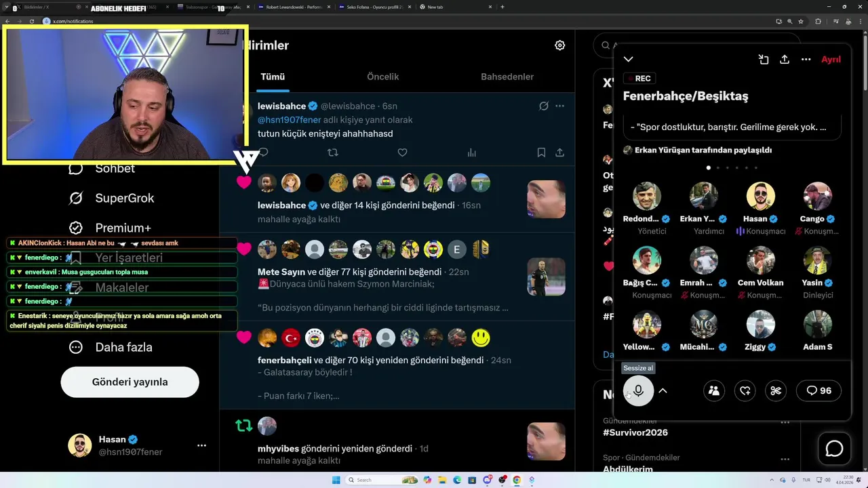Switch to Seko Fofana browser tab
The image size is (868, 488).
[375, 7]
